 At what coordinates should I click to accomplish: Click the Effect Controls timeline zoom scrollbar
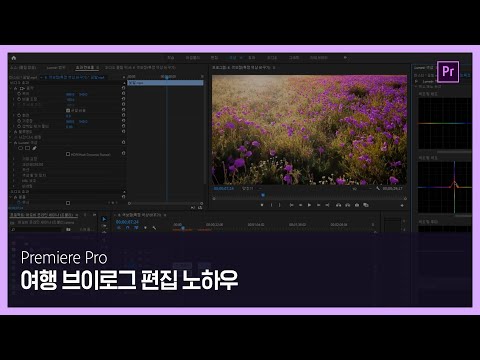point(165,203)
